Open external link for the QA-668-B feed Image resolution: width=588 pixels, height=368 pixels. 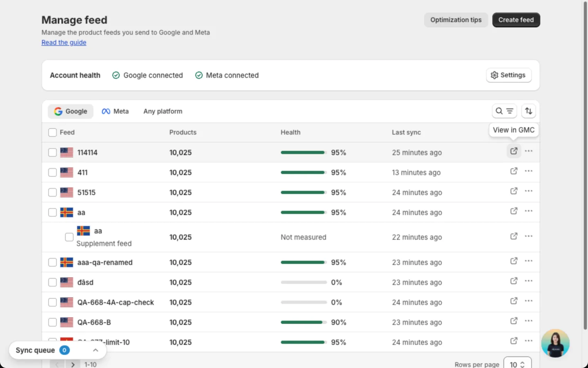[514, 321]
